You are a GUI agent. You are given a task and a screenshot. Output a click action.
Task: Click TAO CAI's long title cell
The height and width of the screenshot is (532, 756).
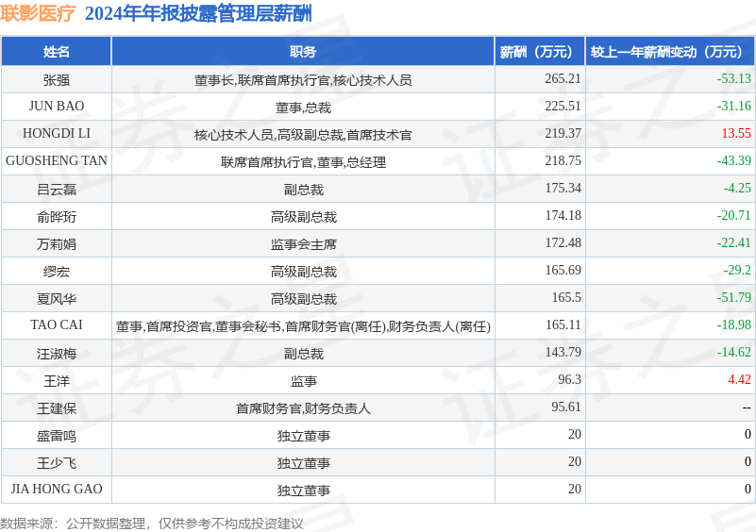click(x=303, y=326)
